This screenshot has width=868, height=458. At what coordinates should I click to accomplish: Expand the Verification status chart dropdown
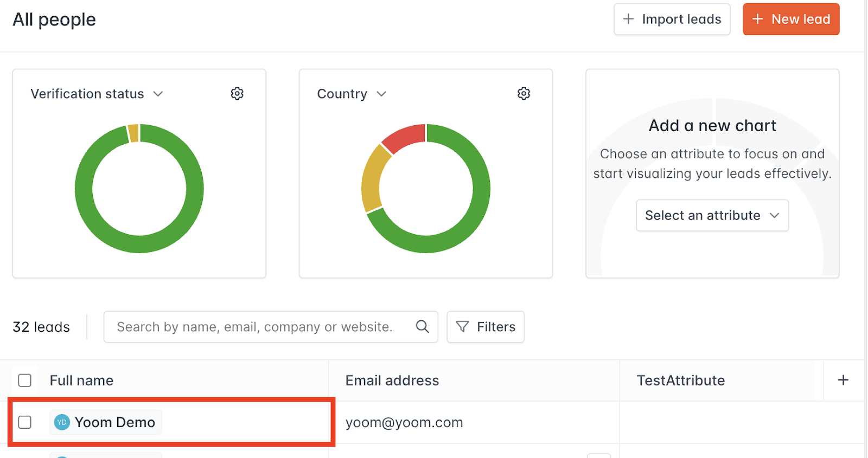tap(158, 94)
